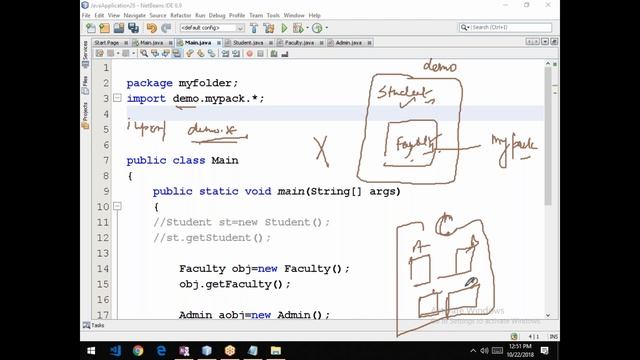Screen dimensions: 640x360
Task: Open the Profile menu
Action: [237, 15]
